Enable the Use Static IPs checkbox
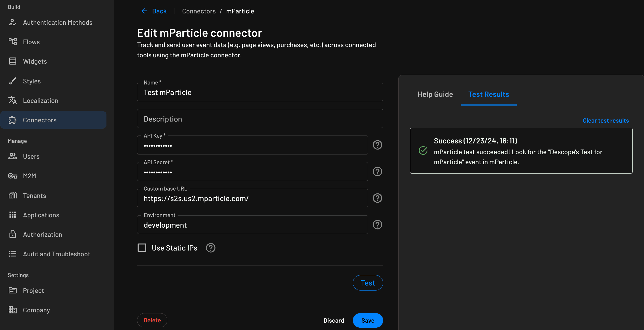The image size is (644, 330). tap(142, 248)
